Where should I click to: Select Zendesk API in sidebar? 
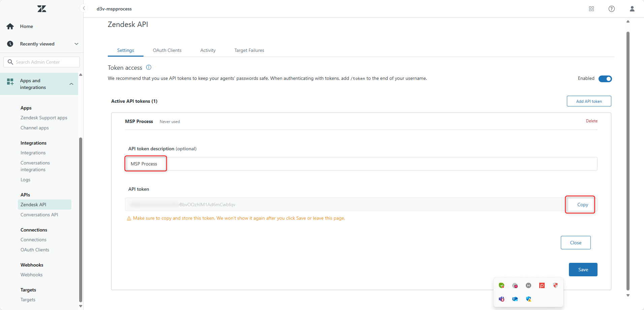[x=44, y=205]
